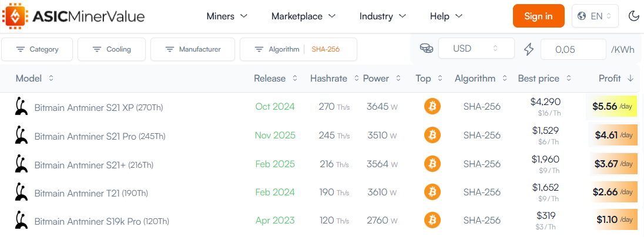Click the Apr 2023 release date
The height and width of the screenshot is (237, 644).
[275, 220]
